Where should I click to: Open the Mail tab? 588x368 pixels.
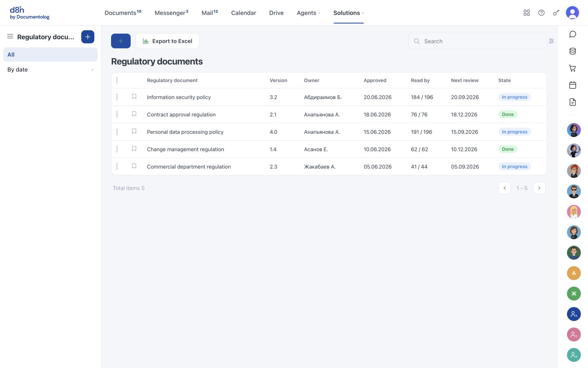pyautogui.click(x=210, y=13)
